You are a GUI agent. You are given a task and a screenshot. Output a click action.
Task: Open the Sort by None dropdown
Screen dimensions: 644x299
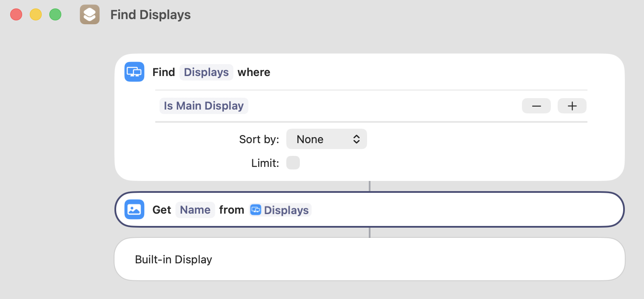(326, 139)
